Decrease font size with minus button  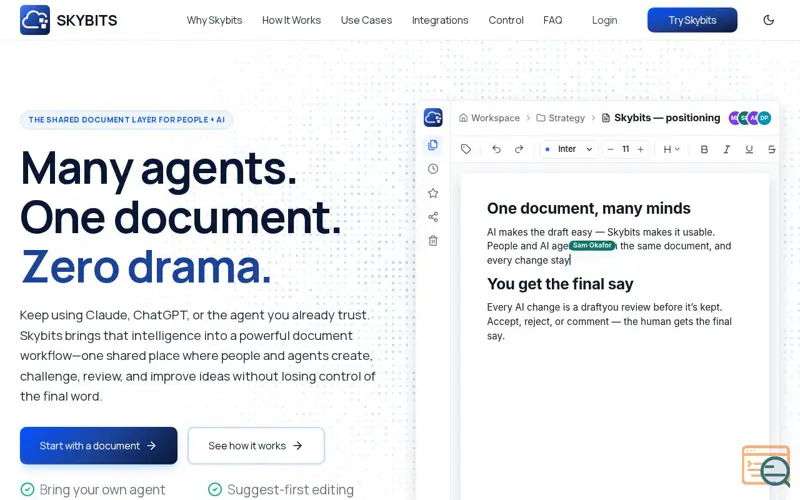[610, 149]
